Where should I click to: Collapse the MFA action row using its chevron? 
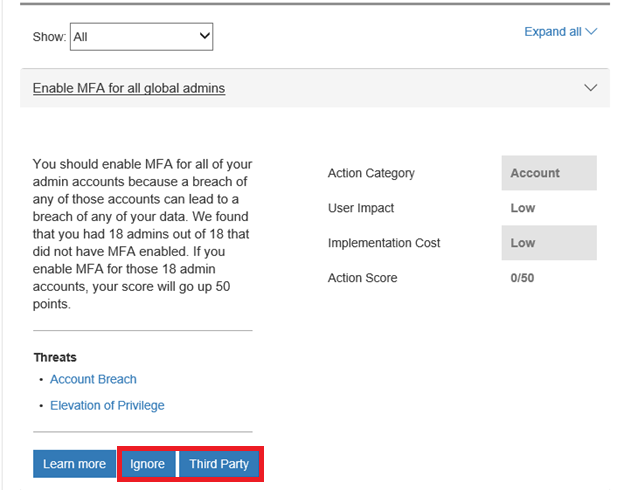click(x=591, y=88)
